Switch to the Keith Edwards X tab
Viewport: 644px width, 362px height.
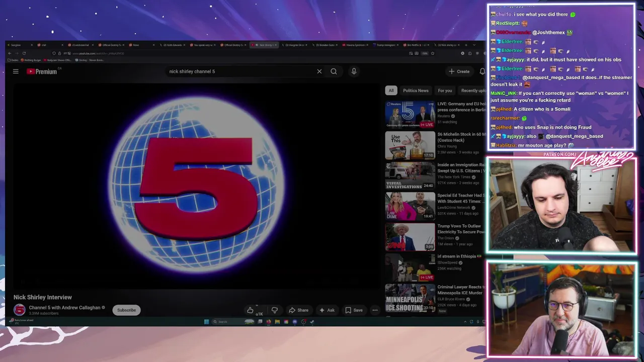[x=173, y=45]
